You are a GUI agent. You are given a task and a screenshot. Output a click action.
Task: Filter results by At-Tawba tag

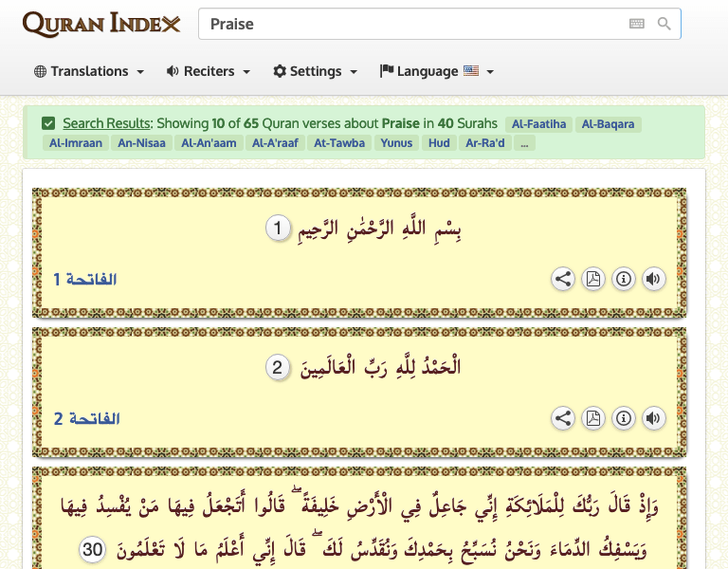[339, 143]
